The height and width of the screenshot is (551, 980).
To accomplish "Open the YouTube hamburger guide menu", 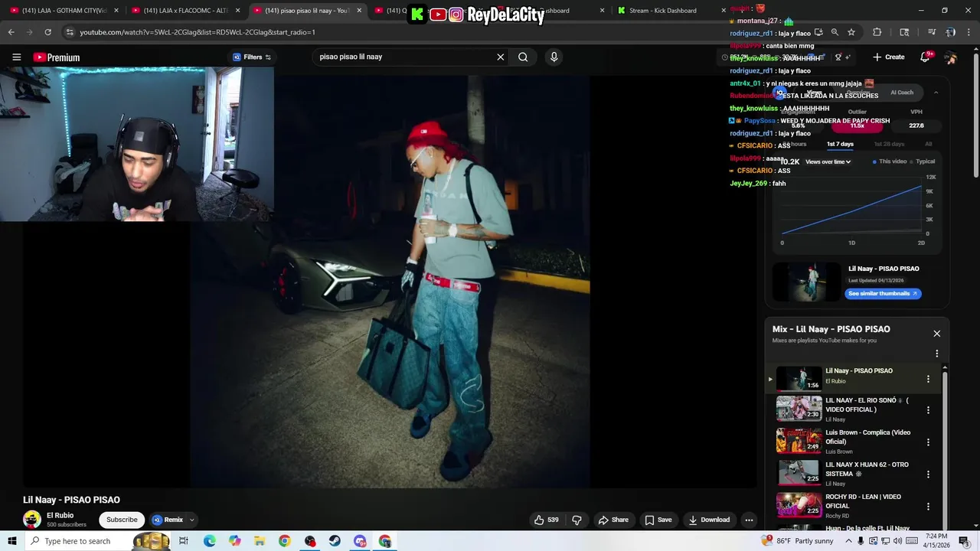I will click(x=16, y=57).
